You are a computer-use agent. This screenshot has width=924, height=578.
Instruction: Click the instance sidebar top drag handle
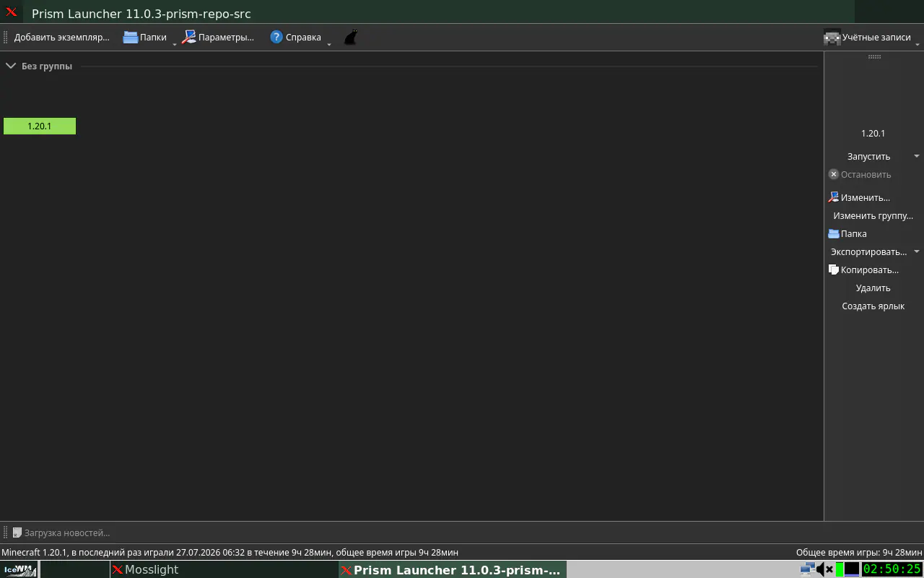coord(874,56)
